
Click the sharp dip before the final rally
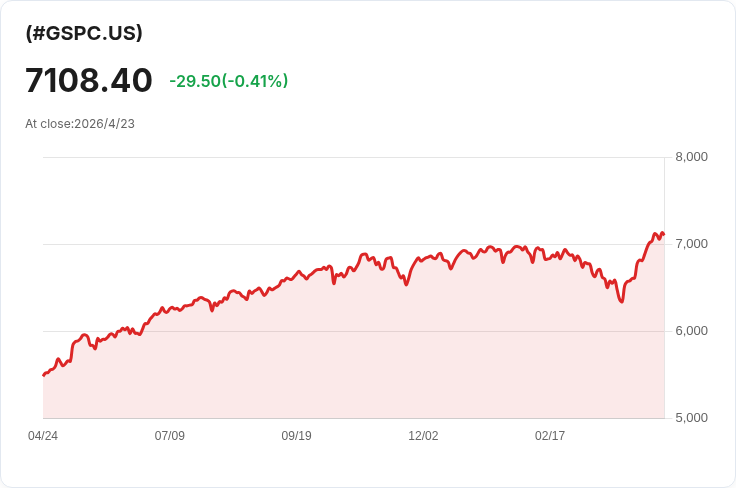[622, 301]
